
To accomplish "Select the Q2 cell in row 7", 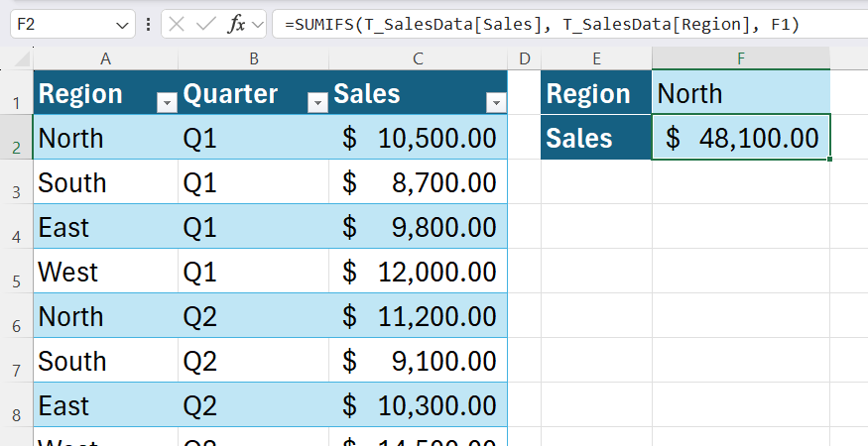I will click(x=254, y=360).
